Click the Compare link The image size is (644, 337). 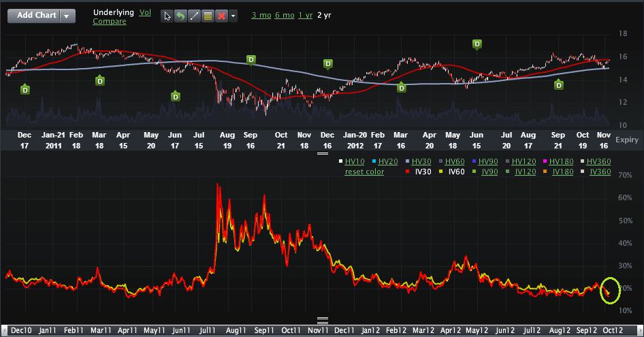[110, 21]
